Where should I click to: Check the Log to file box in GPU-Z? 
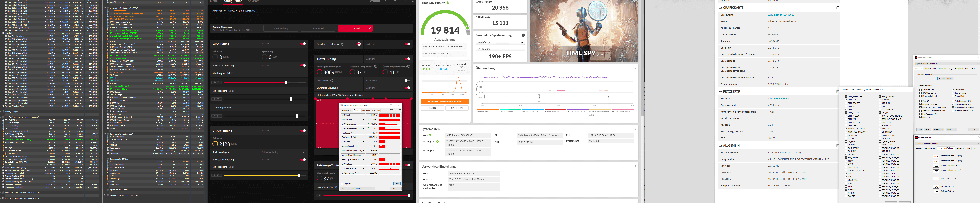point(342,184)
